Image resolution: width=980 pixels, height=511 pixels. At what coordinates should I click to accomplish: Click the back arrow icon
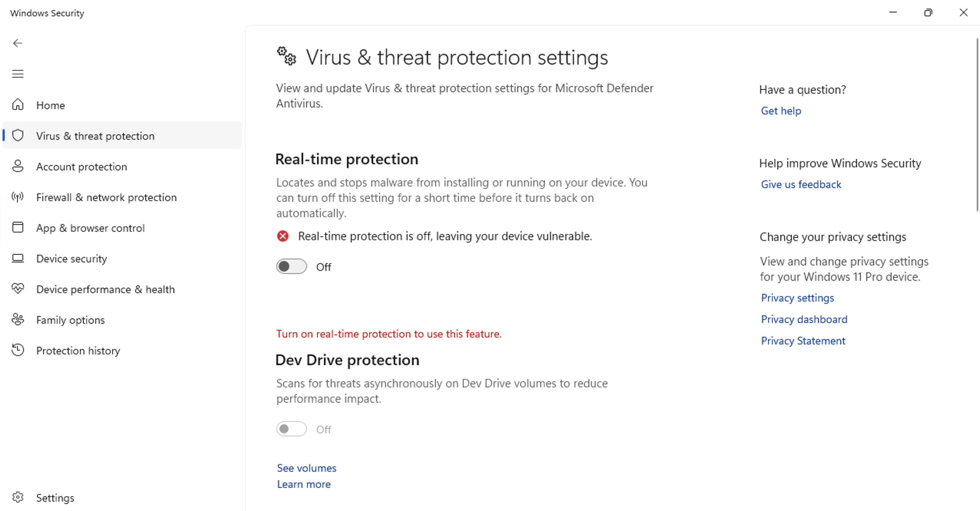[18, 43]
